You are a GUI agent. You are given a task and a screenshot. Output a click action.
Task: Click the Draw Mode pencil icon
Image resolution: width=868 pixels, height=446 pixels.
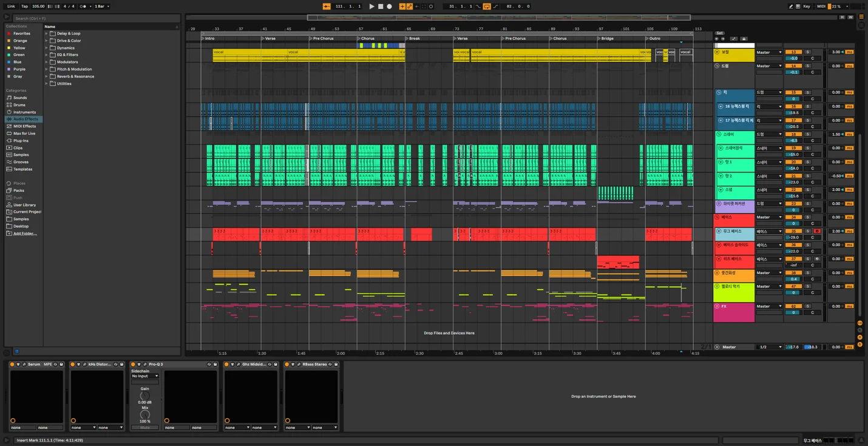pyautogui.click(x=791, y=6)
